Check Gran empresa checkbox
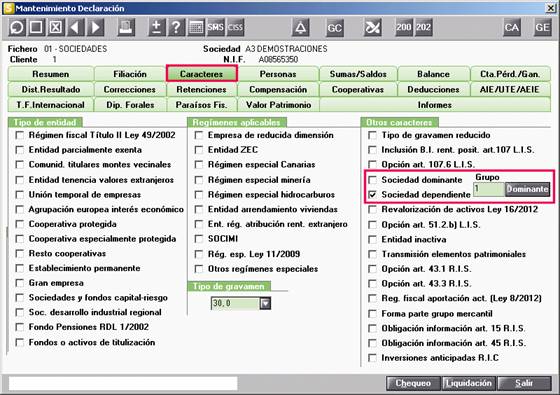This screenshot has height=395, width=560. tap(20, 283)
